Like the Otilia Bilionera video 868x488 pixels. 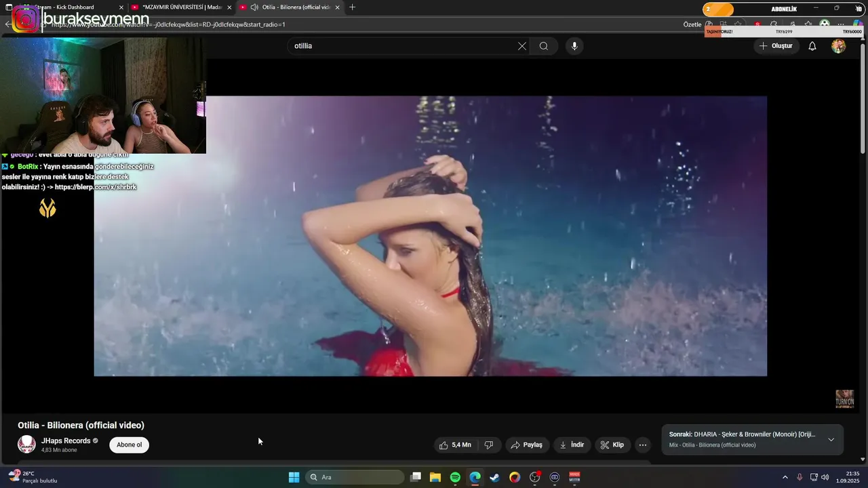point(455,445)
